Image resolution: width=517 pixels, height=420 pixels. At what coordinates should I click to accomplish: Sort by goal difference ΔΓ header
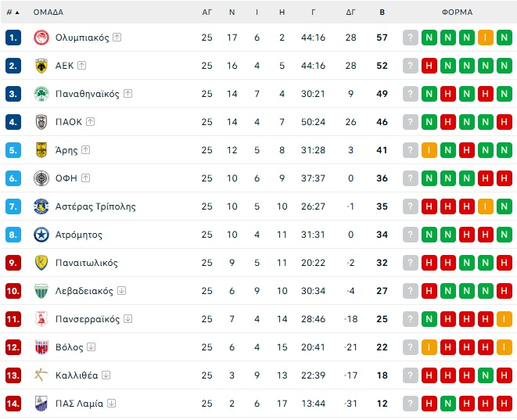coord(351,13)
